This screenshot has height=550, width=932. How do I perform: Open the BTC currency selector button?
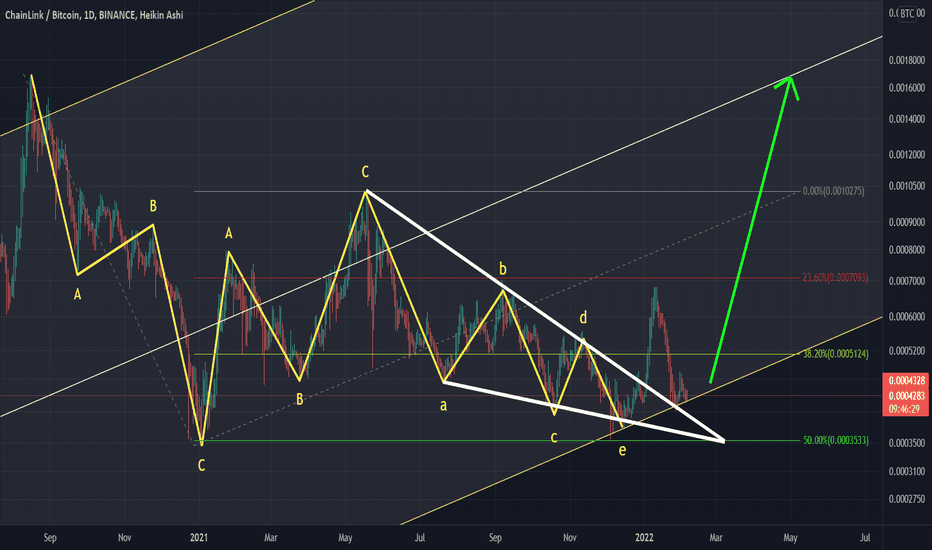click(907, 13)
